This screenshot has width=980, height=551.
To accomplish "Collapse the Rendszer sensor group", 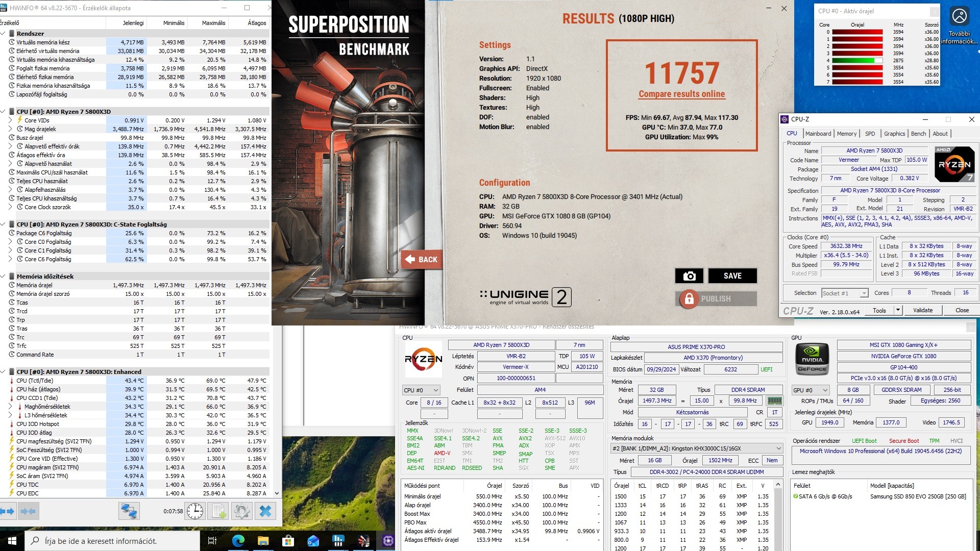I will [x=3, y=34].
